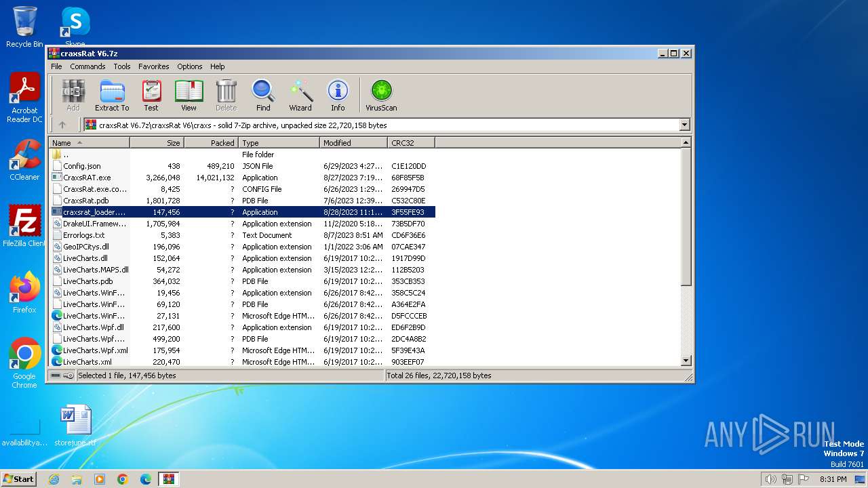
Task: Run the VirusScan icon
Action: pos(381,95)
